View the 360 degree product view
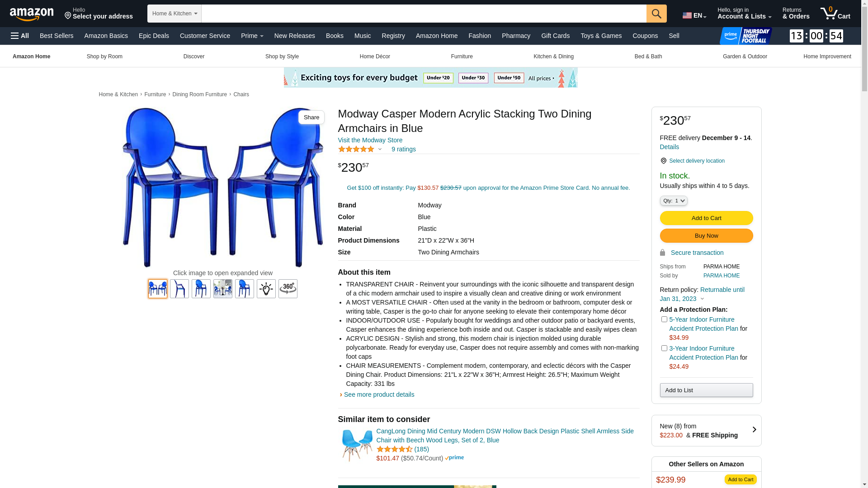The width and height of the screenshot is (868, 488). click(288, 289)
